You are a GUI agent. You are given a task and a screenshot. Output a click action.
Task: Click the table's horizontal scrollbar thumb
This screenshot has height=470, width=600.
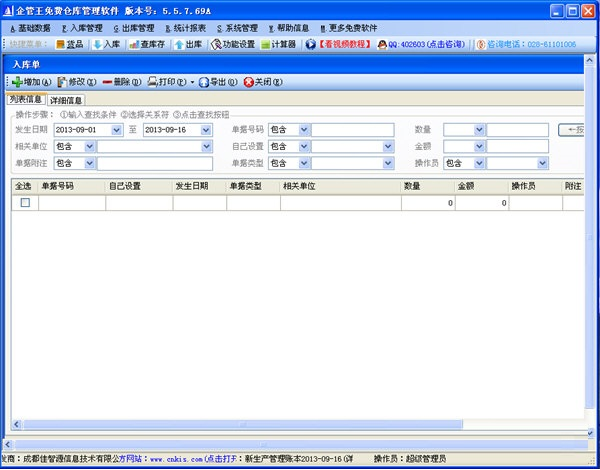(x=243, y=424)
